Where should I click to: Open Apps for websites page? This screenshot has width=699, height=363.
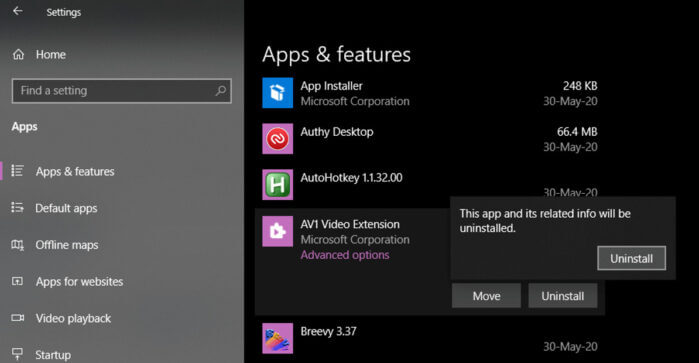tap(79, 281)
